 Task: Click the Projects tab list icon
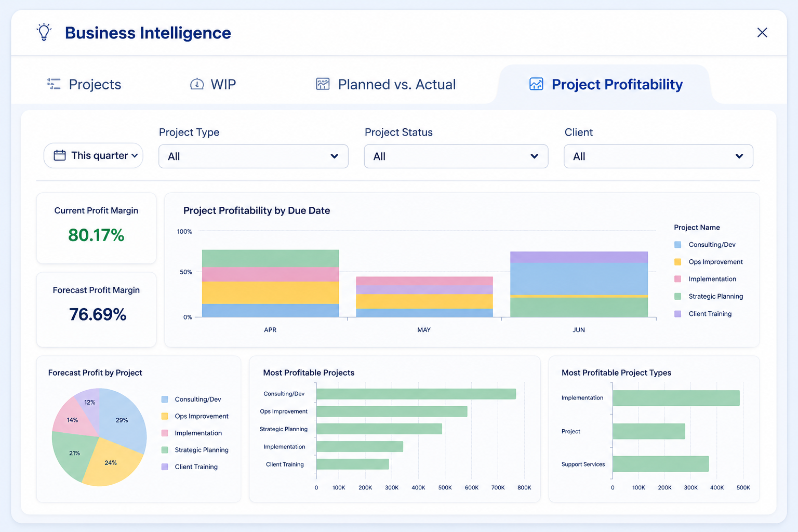54,84
